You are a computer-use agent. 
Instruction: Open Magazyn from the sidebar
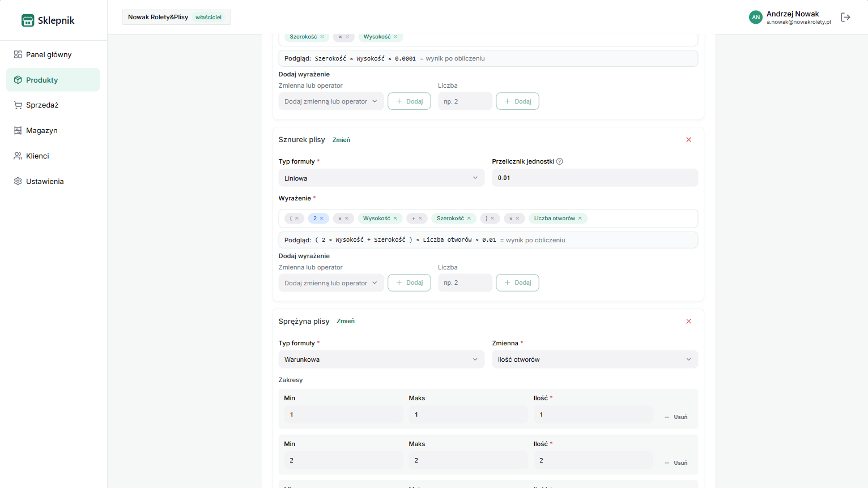[41, 131]
